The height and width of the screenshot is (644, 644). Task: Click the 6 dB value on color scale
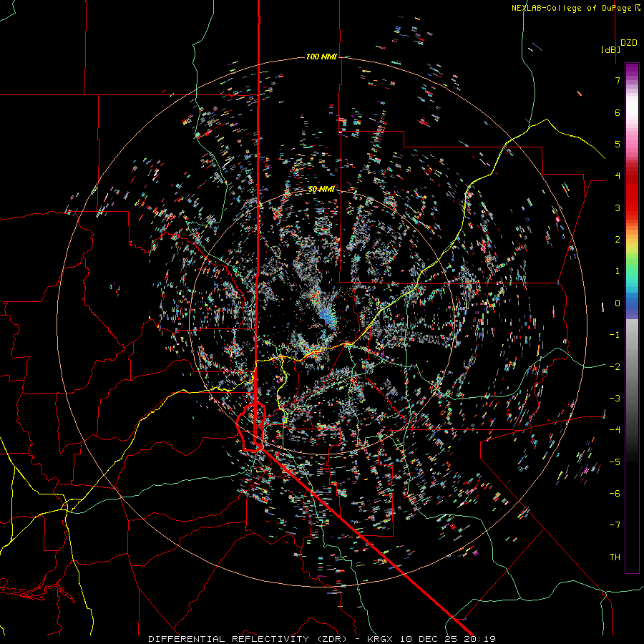click(x=618, y=112)
